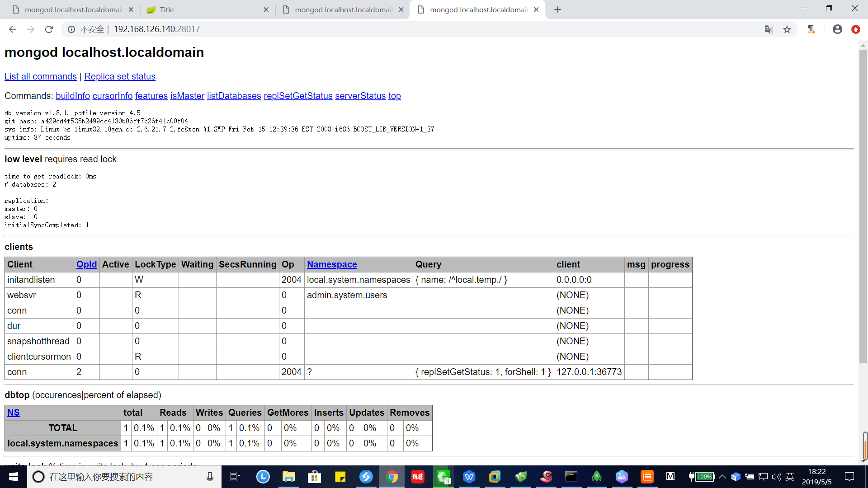Viewport: 868px width, 488px height.
Task: Click the serverStatus command link
Action: point(360,96)
